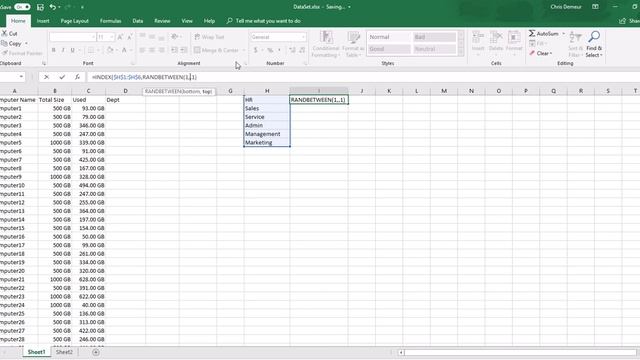Toggle Italic formatting
The height and width of the screenshot is (360, 640).
click(x=63, y=50)
